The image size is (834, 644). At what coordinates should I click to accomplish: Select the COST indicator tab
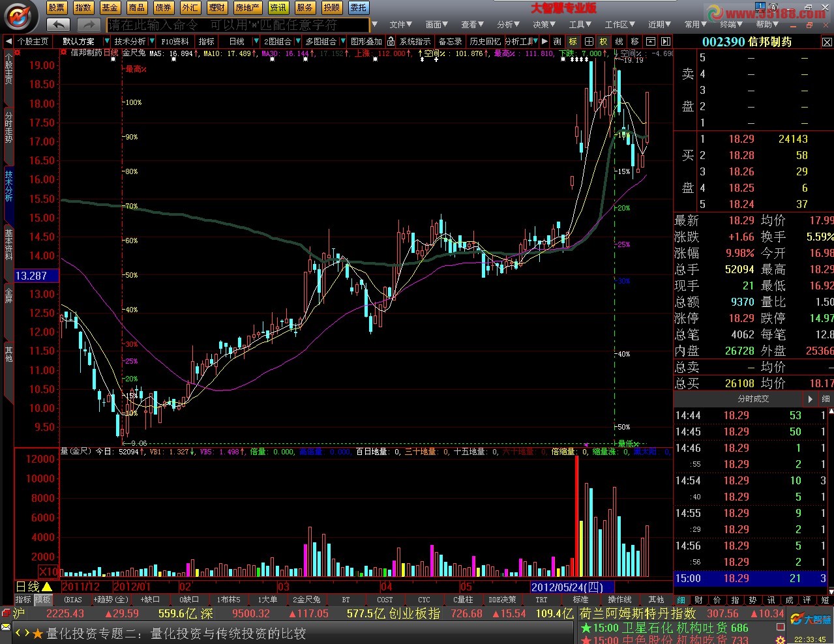(385, 600)
